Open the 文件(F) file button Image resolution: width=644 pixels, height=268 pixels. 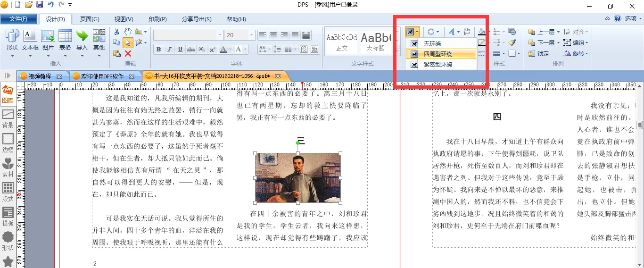point(18,19)
